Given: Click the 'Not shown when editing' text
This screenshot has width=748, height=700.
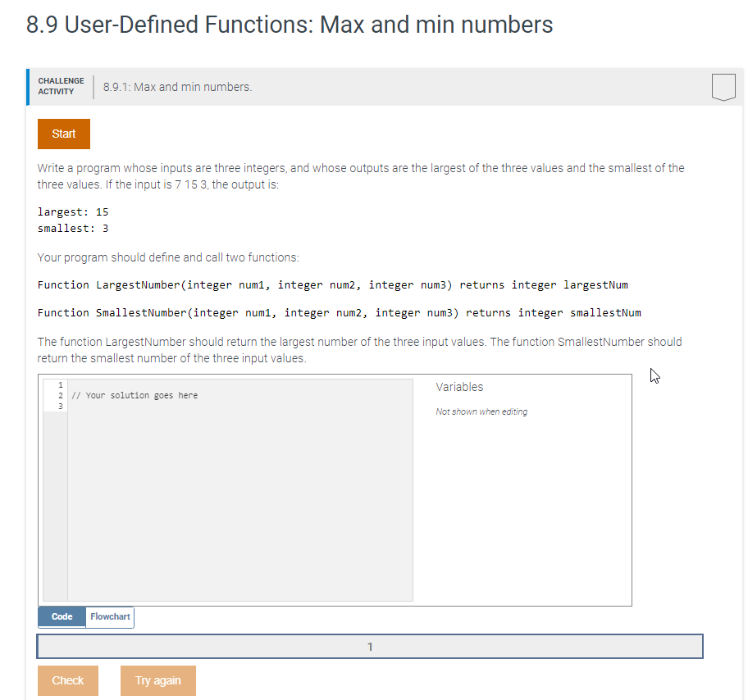Looking at the screenshot, I should tap(481, 411).
